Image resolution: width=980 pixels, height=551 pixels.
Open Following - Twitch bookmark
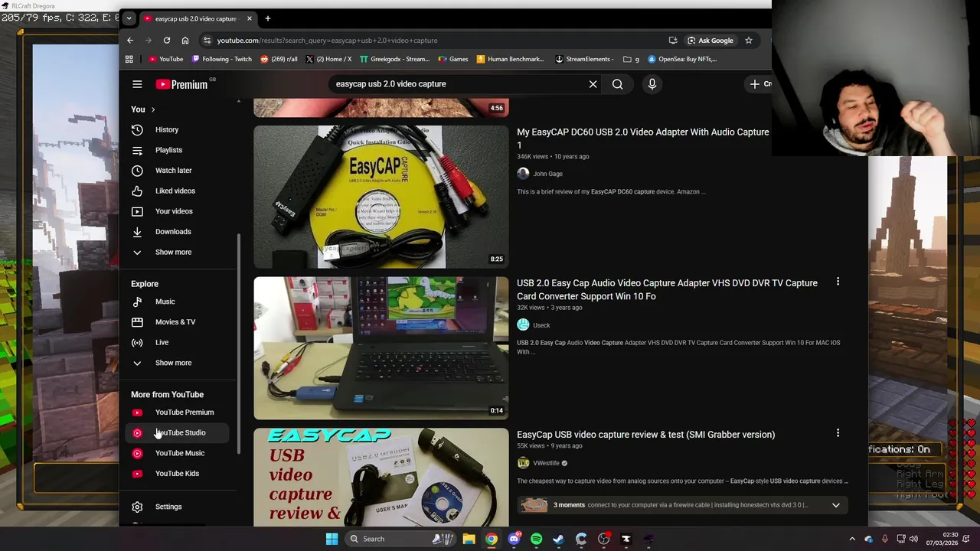tap(222, 59)
